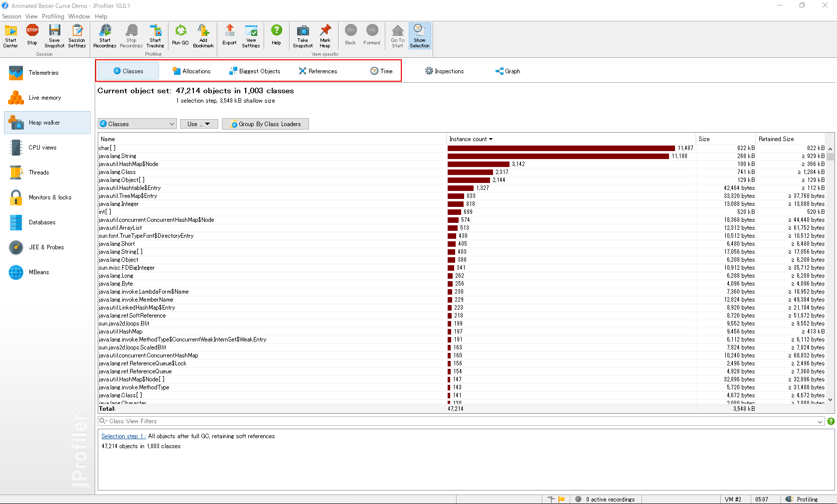Click the flag icon in status bar
Viewport: 837px width, 504px height.
561,499
